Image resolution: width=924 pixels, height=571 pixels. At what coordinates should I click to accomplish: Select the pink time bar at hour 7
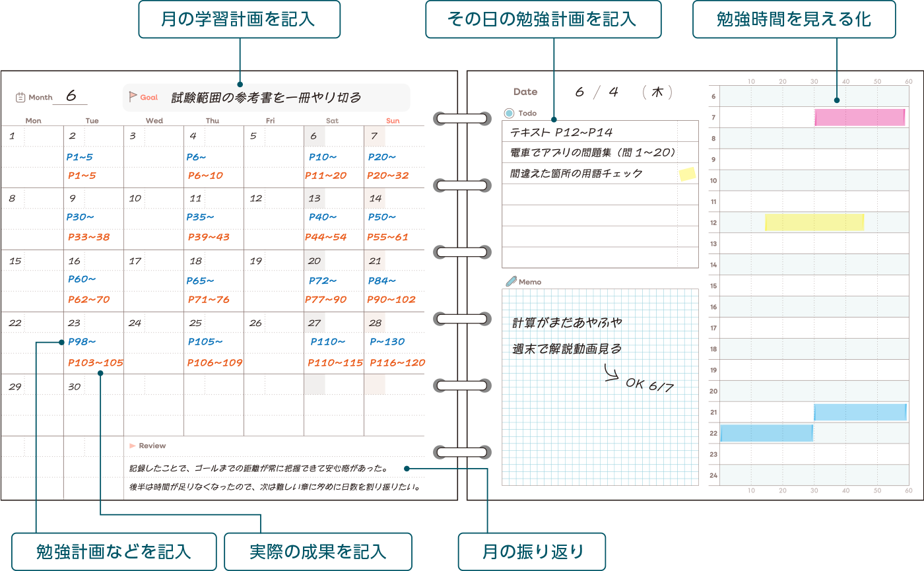[x=859, y=118]
